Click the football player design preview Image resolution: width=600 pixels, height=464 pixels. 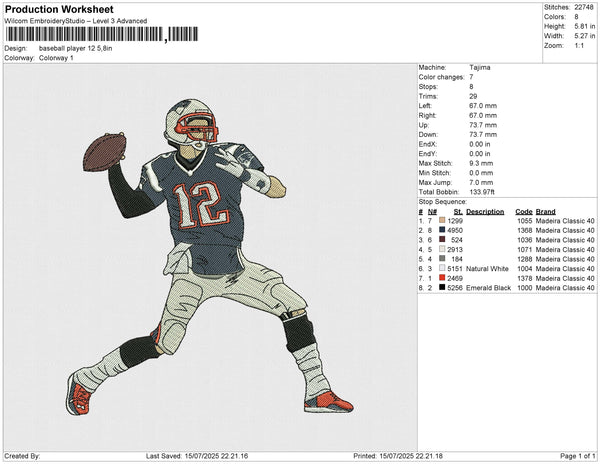210,257
